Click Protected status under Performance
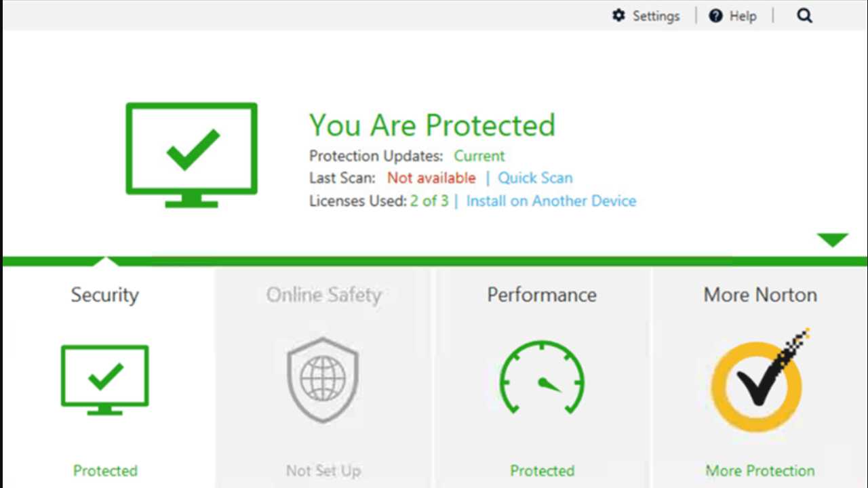Screen dimensions: 868x488 pos(542,471)
